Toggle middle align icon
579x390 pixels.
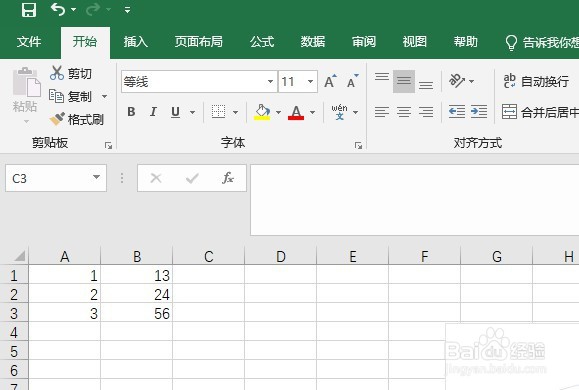point(404,81)
